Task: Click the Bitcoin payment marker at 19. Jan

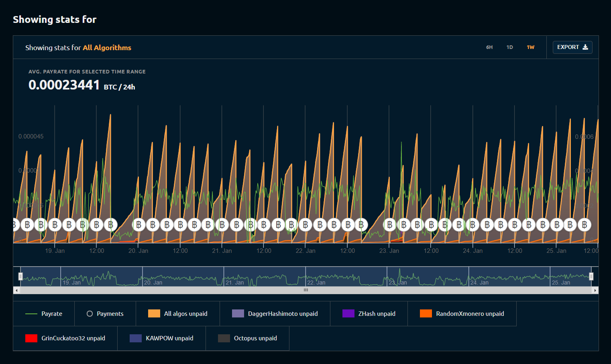Action: tap(55, 225)
